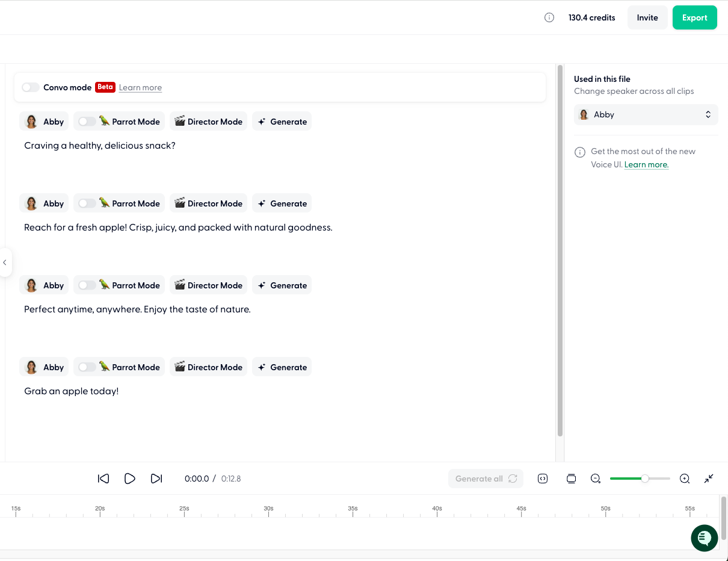Image resolution: width=728 pixels, height=561 pixels.
Task: Zoom out the timeline with the magnifier icon
Action: (596, 479)
